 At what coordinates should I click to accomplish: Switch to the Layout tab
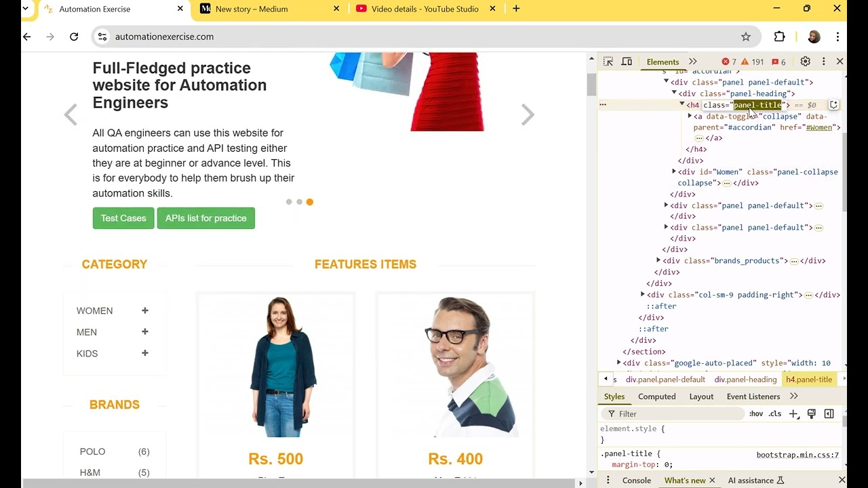click(701, 396)
